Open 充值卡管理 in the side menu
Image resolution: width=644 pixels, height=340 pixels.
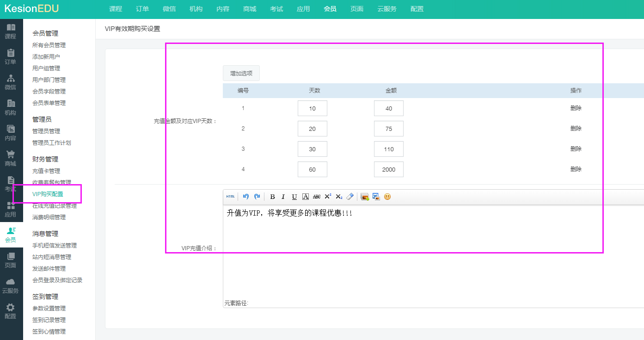[x=46, y=171]
